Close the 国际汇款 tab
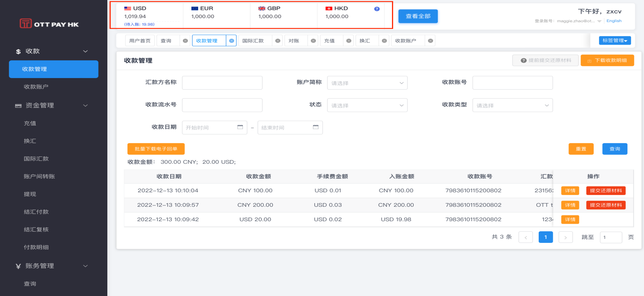Viewport: 644px width, 296px height. (277, 41)
